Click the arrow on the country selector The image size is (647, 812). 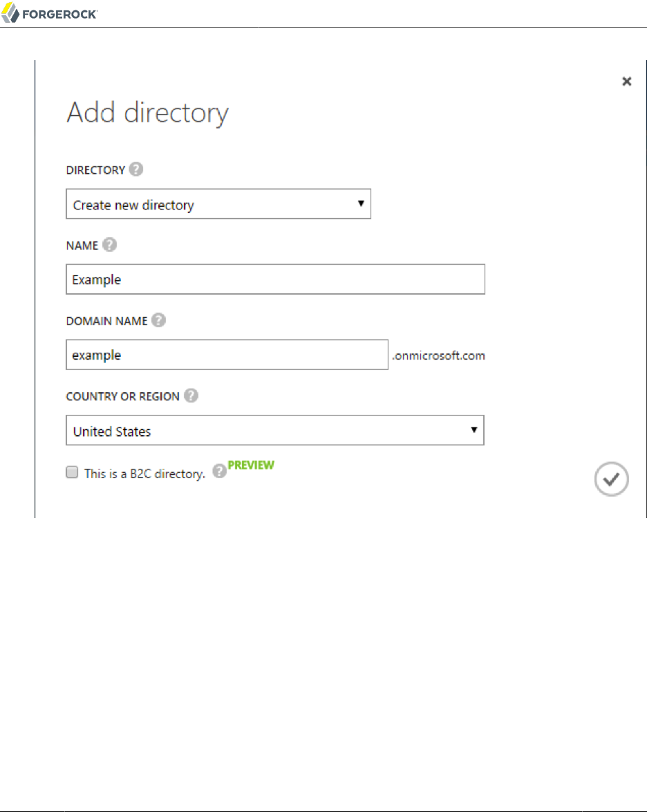(473, 430)
